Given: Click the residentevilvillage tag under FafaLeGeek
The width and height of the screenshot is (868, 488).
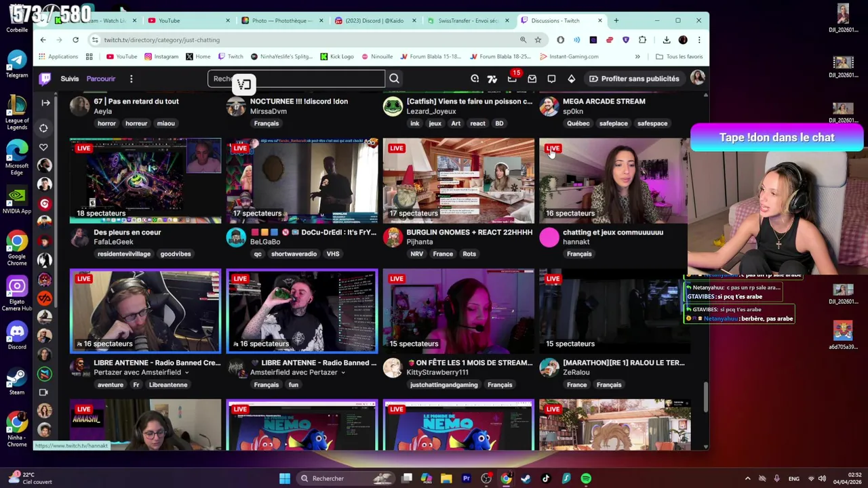Looking at the screenshot, I should (x=123, y=254).
